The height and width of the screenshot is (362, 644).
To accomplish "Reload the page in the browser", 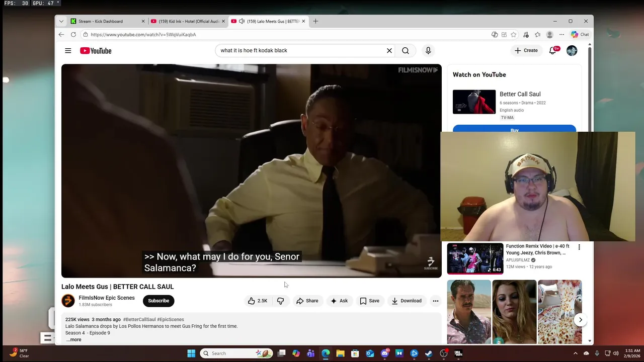I will (73, 35).
